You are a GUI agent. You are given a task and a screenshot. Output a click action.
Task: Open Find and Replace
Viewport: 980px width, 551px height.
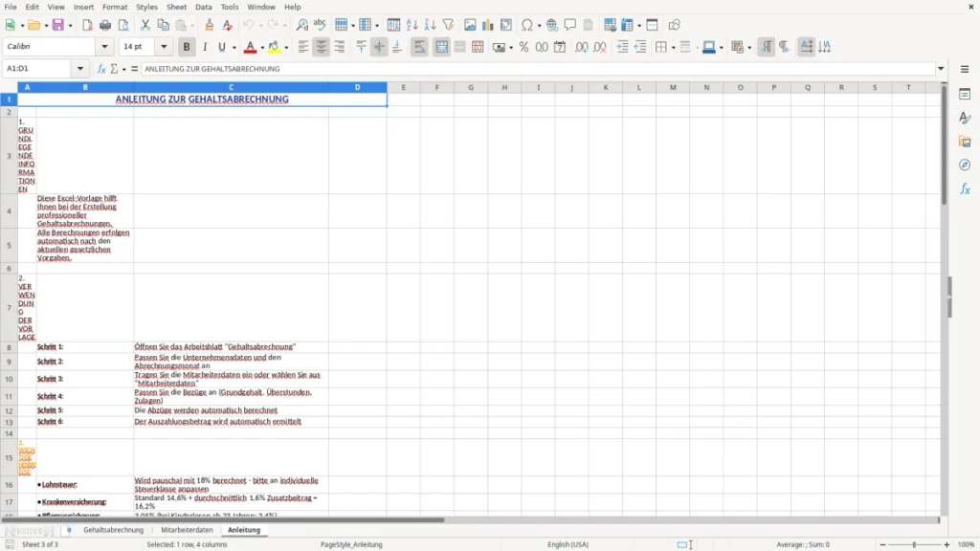301,25
